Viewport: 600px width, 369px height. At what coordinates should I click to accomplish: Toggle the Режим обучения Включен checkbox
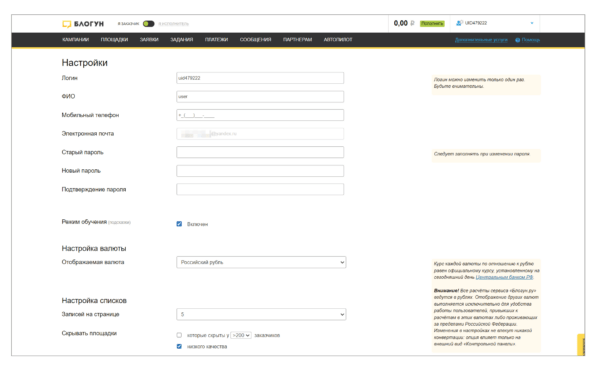click(x=179, y=224)
